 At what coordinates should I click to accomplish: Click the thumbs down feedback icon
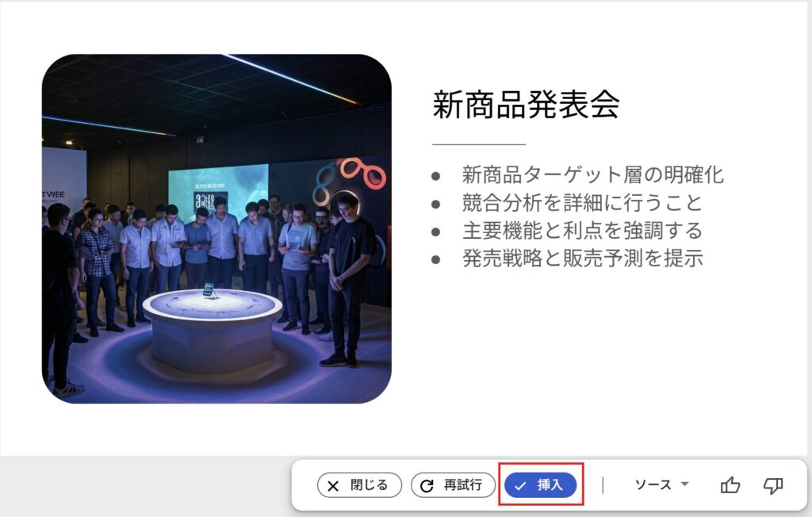[x=772, y=485]
